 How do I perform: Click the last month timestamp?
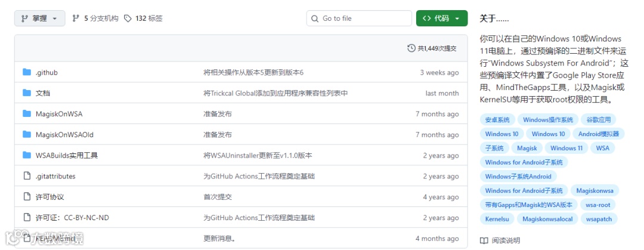point(442,93)
